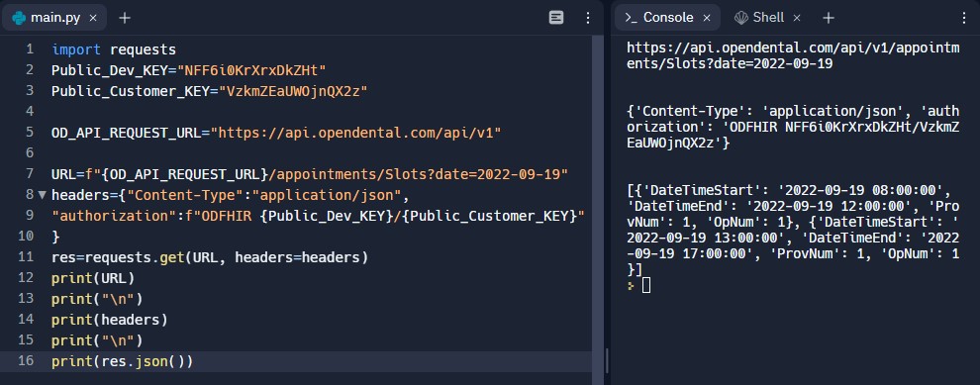Click the shell icon on Shell tab

coord(741,18)
